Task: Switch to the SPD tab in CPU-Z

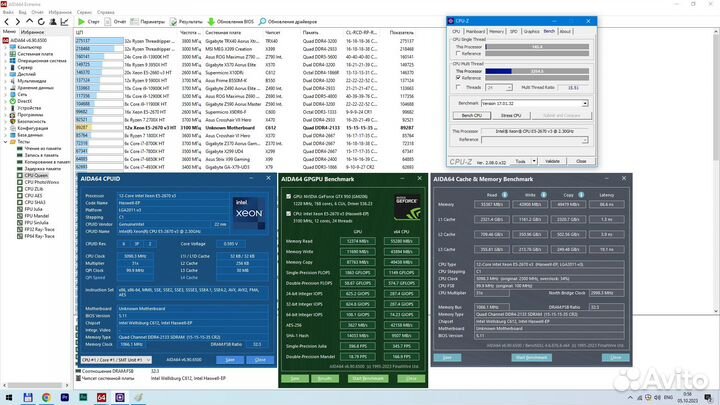Action: (513, 31)
